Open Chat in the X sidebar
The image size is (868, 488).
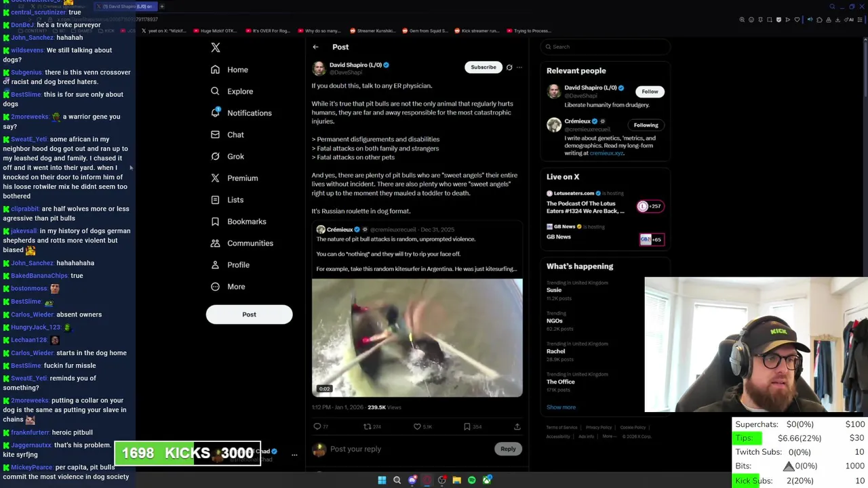(227, 135)
